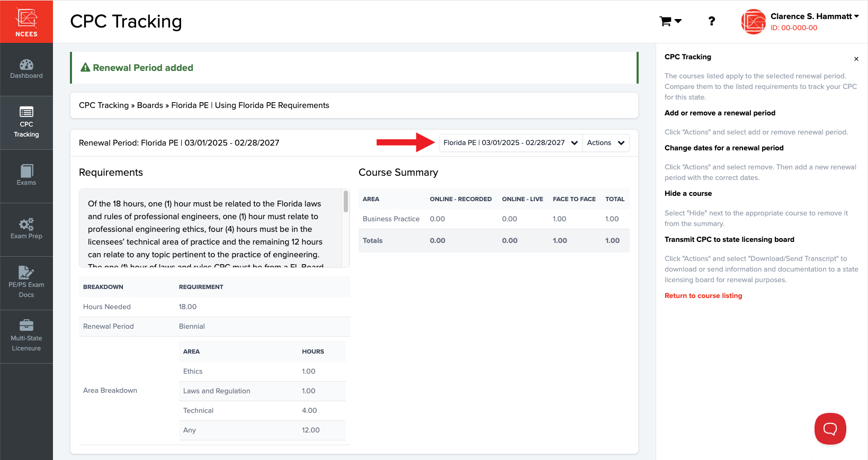This screenshot has height=460, width=868.
Task: Open the Actions dropdown
Action: tap(606, 143)
